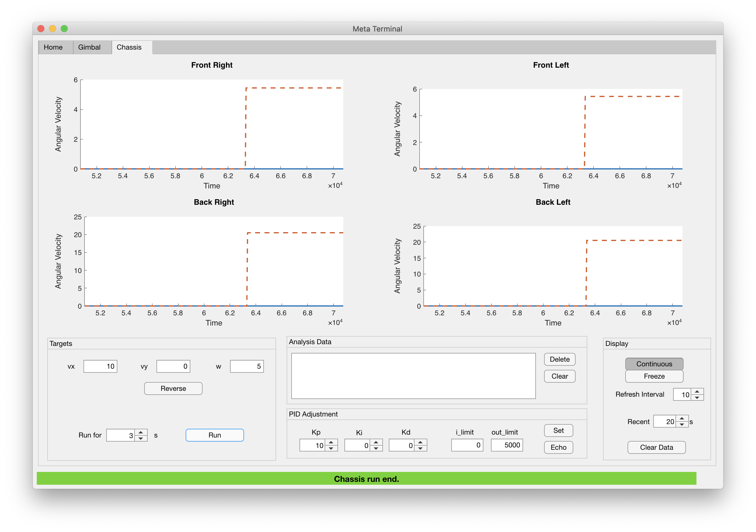
Task: Click Set to apply PID parameters
Action: pos(558,430)
